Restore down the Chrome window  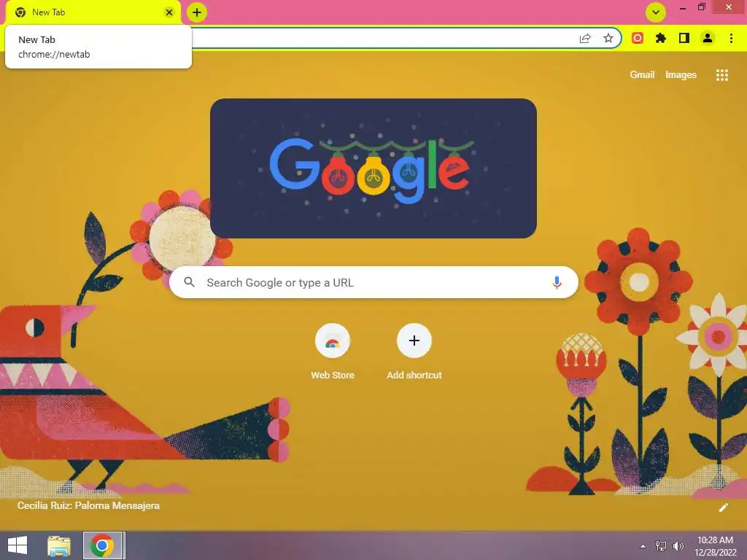[701, 7]
